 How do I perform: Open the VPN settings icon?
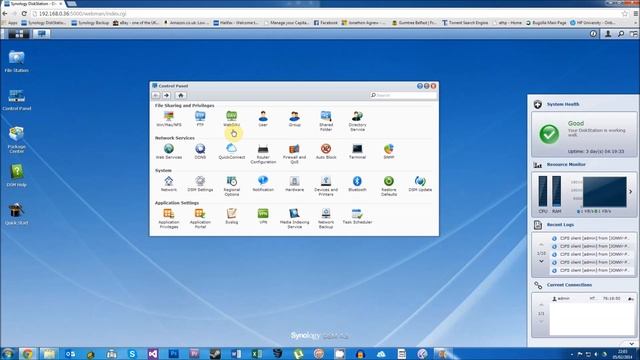pyautogui.click(x=263, y=216)
